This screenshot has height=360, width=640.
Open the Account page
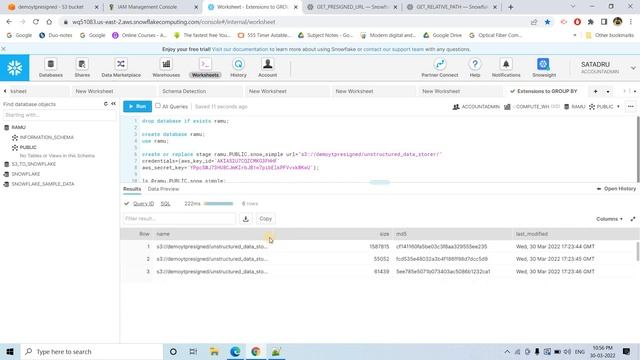pos(267,68)
